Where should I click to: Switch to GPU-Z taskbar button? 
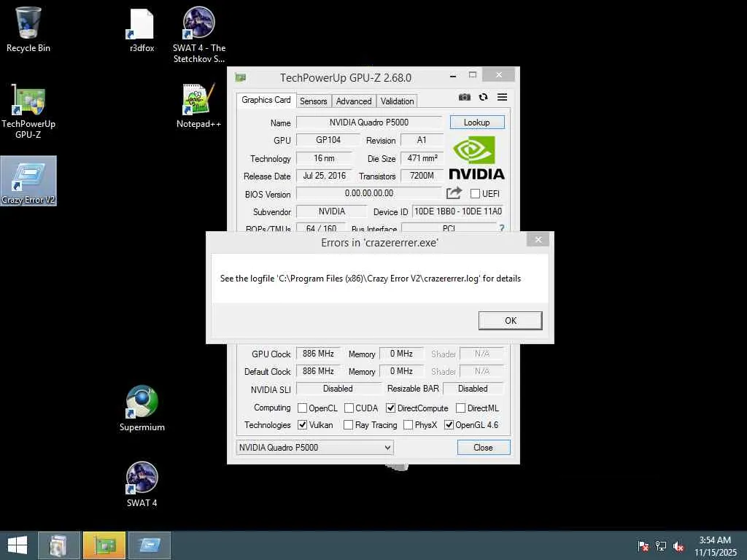pos(104,545)
